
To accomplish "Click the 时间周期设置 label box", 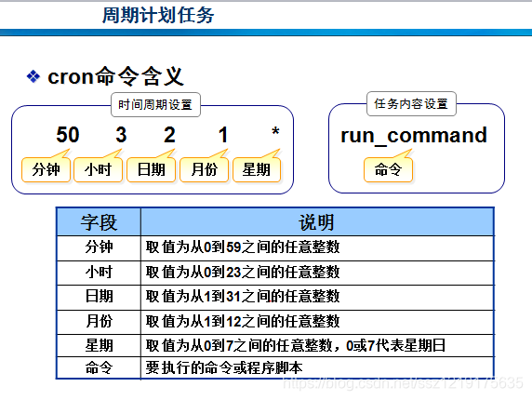I will coord(155,104).
